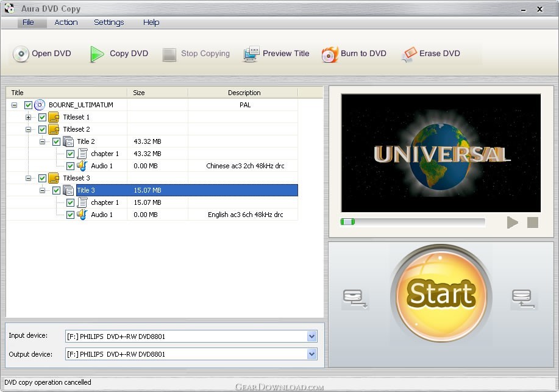The height and width of the screenshot is (392, 559).
Task: Click the Burn to DVD label
Action: tap(363, 54)
